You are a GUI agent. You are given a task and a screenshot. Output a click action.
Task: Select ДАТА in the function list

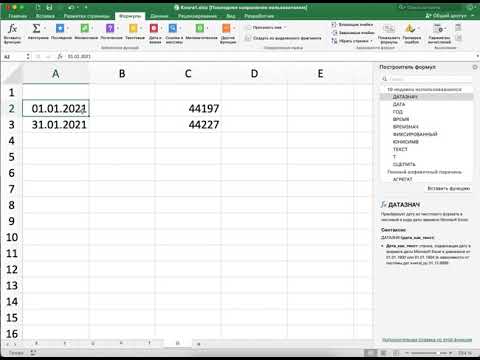pos(427,104)
